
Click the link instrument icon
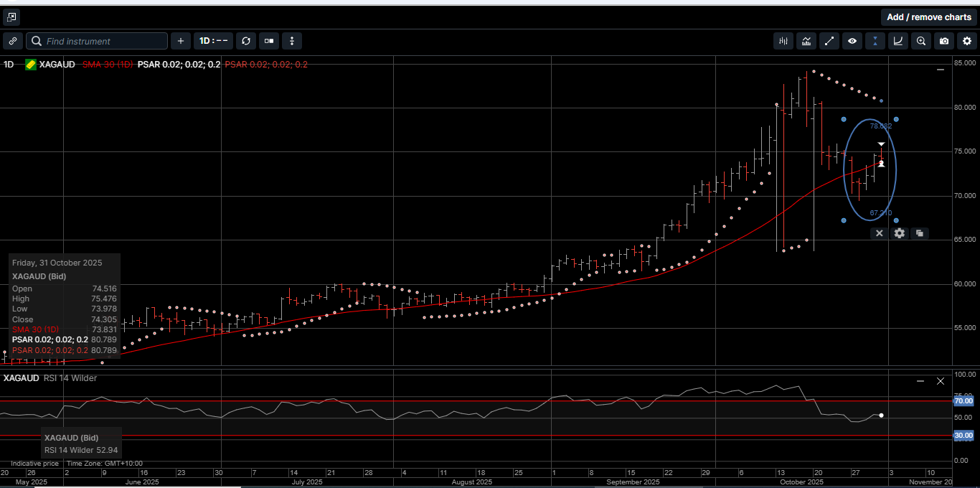pyautogui.click(x=12, y=41)
